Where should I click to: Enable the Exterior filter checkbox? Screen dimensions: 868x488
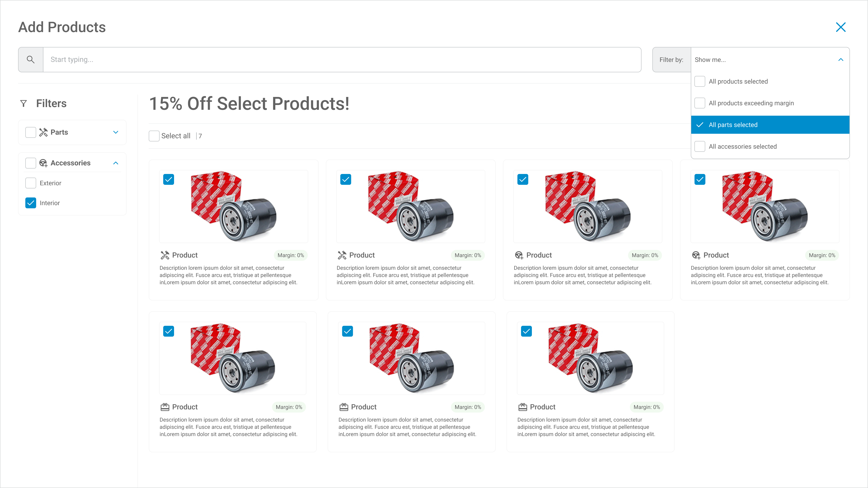[x=31, y=183]
